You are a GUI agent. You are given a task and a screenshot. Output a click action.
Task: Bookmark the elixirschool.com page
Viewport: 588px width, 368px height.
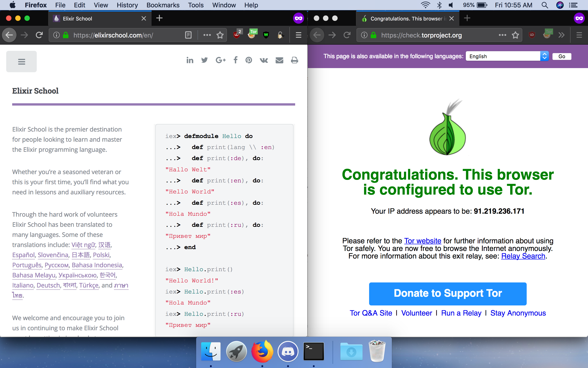click(220, 35)
